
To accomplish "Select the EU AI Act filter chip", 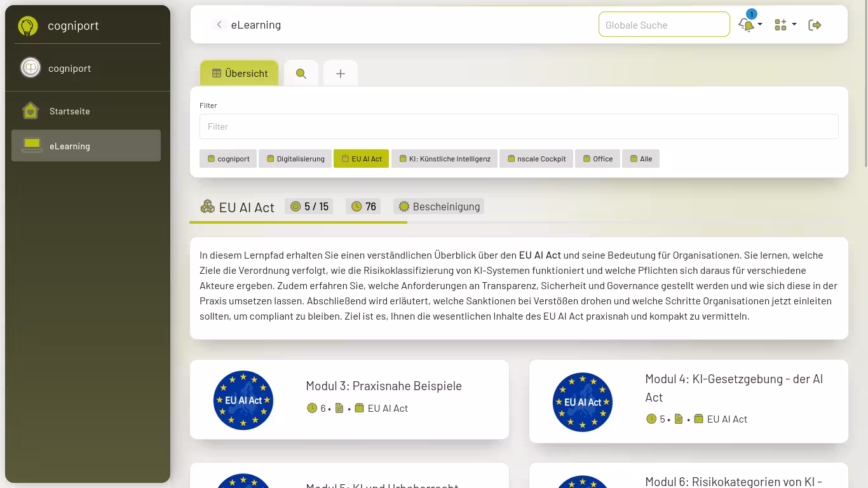I will [x=362, y=159].
